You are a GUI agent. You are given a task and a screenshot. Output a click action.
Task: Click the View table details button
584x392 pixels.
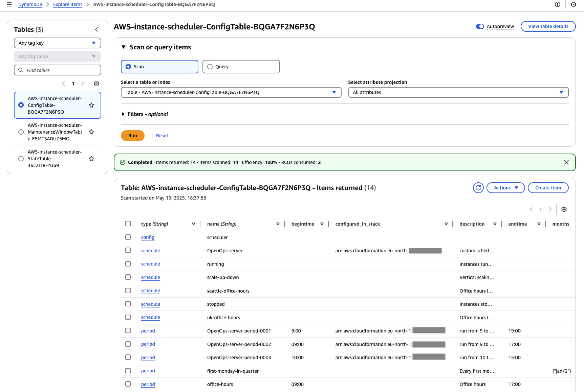tap(548, 26)
